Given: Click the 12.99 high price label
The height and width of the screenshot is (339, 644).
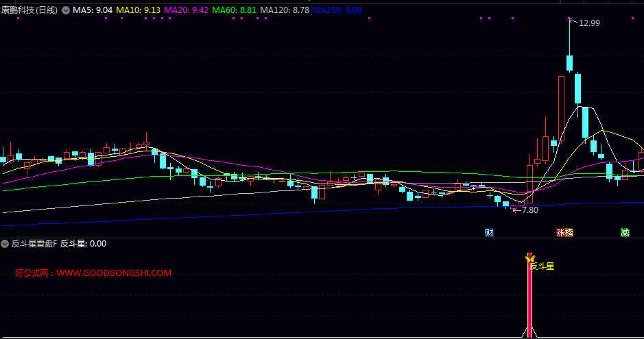Looking at the screenshot, I should [x=589, y=23].
